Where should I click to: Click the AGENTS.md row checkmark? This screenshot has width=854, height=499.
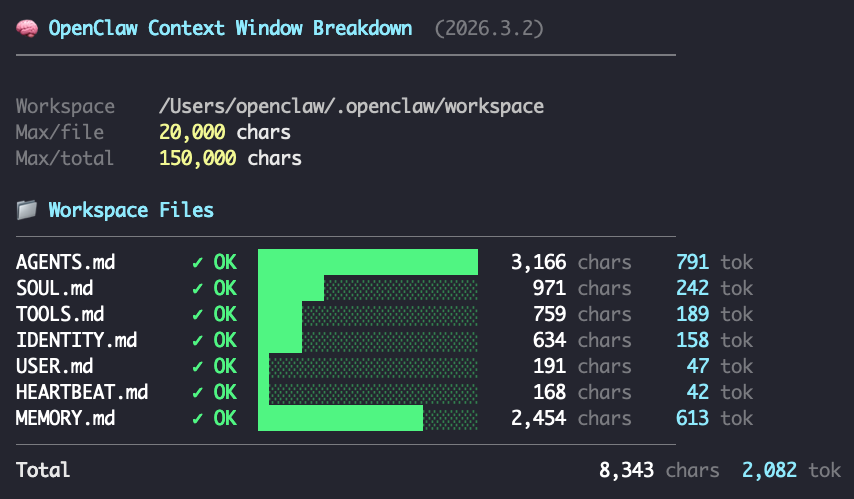pos(197,263)
